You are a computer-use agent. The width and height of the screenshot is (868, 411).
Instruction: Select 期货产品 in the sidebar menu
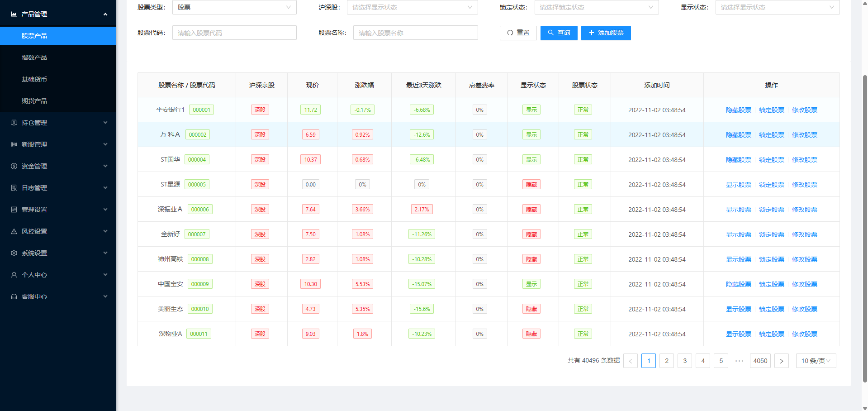(x=34, y=101)
